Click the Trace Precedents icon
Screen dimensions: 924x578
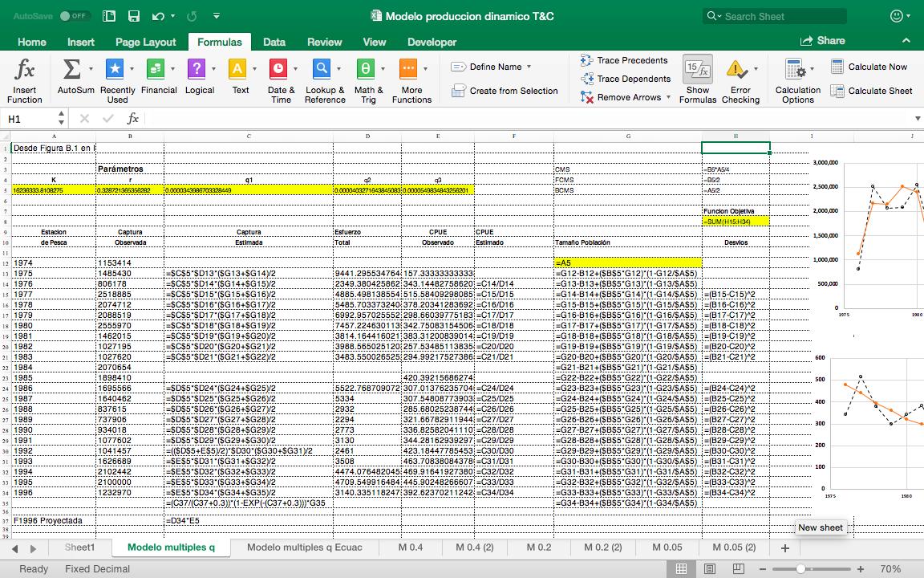(x=586, y=60)
